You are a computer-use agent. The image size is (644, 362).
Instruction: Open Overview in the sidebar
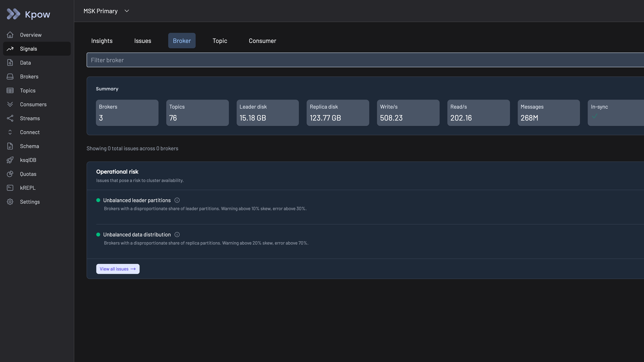pos(37,35)
